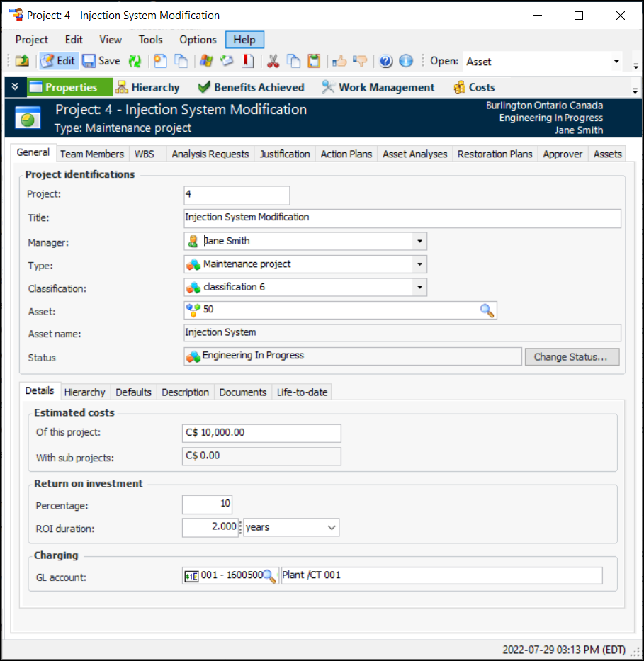Screen dimensions: 644x661
Task: Click the Change Status button
Action: [x=571, y=357]
